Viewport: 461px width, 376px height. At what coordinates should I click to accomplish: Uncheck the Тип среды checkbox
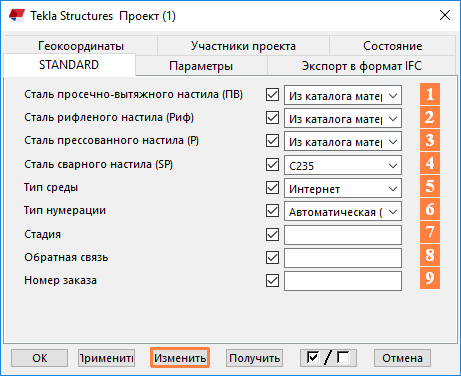272,187
